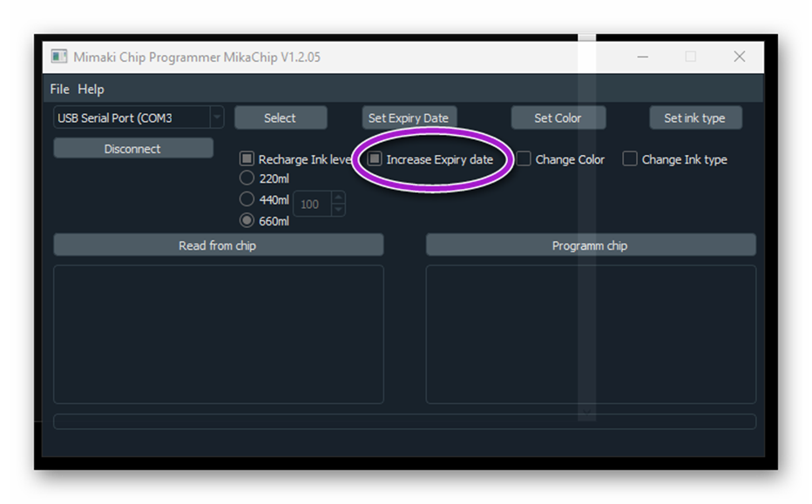Increase ink percentage with up arrow
Image resolution: width=812 pixels, height=504 pixels.
[x=338, y=198]
